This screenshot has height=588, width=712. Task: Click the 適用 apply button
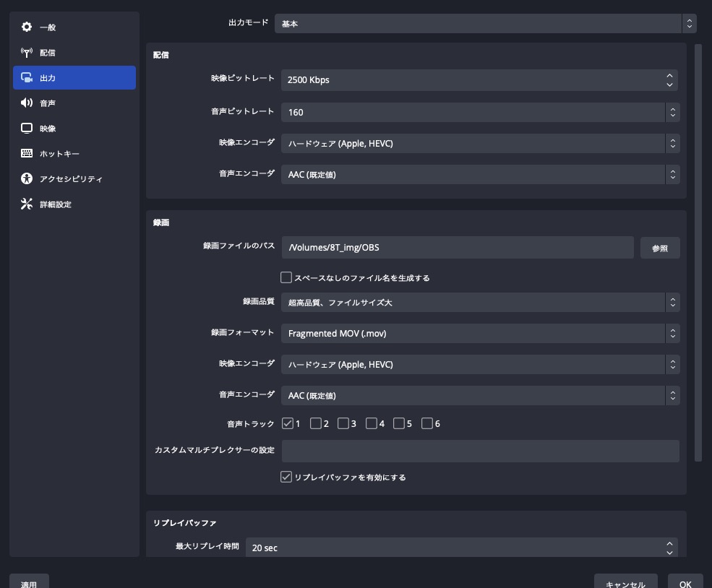click(29, 581)
